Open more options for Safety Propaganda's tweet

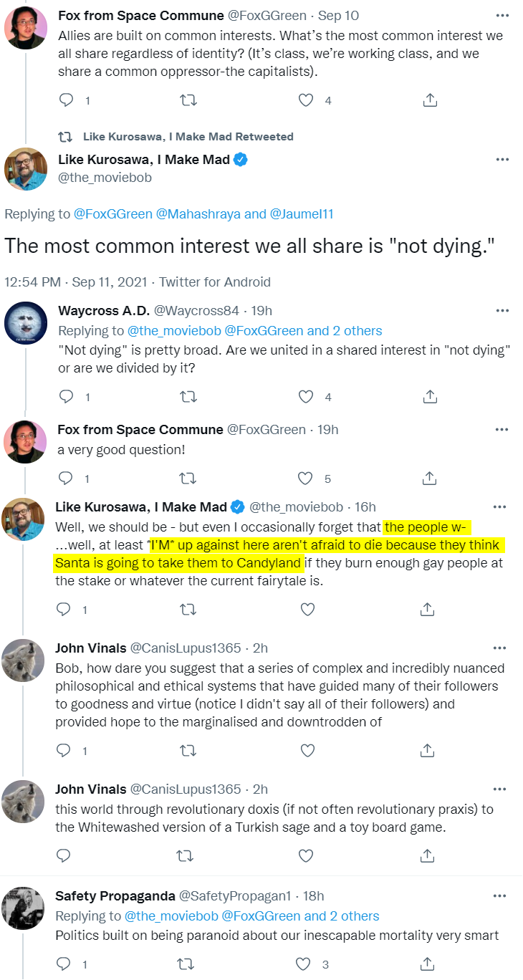[x=502, y=896]
